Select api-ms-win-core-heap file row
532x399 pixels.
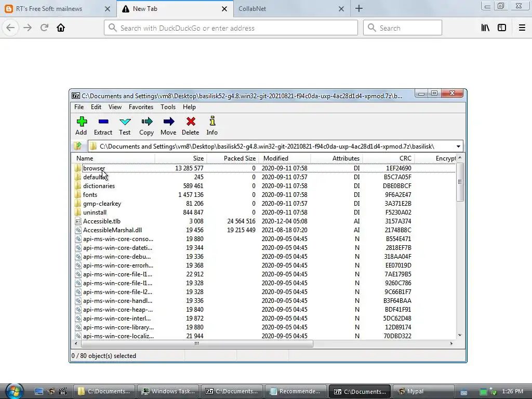pos(264,310)
